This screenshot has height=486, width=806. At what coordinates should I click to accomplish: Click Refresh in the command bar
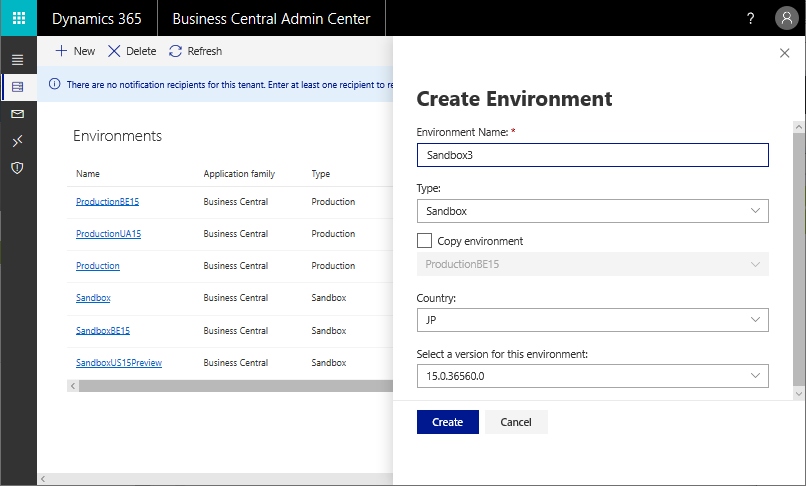(195, 51)
